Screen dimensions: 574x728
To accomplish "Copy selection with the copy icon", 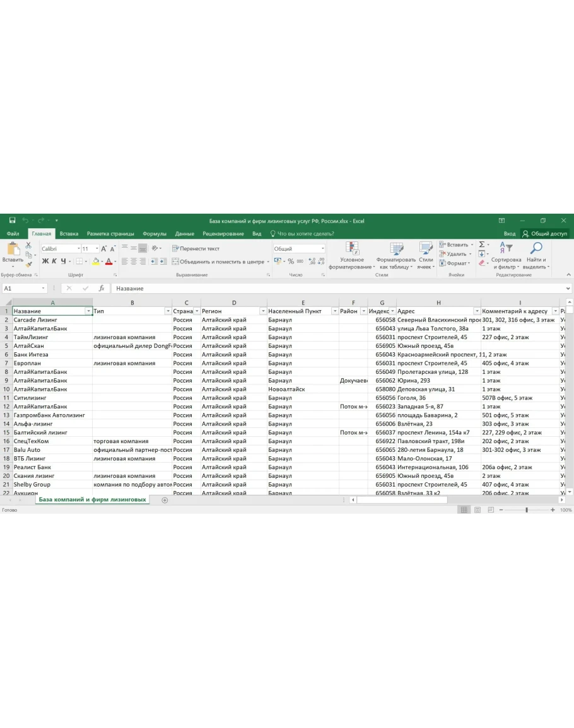I will click(x=28, y=255).
